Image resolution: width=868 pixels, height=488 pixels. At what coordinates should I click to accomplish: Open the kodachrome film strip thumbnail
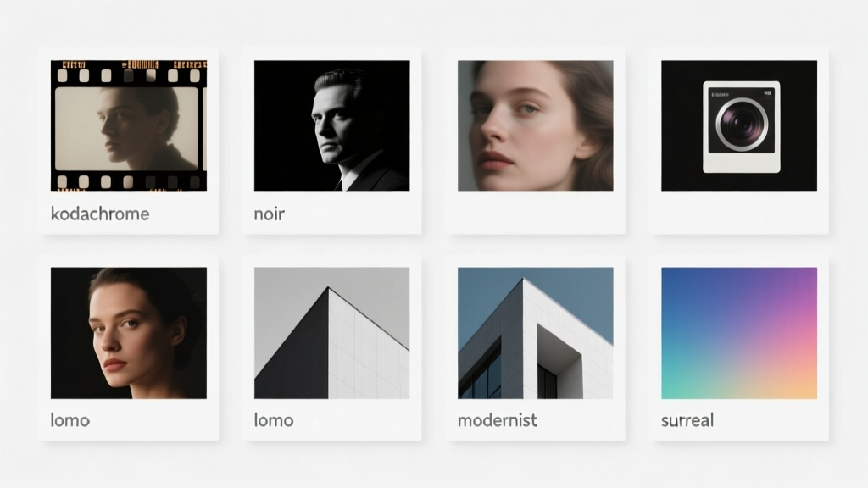click(129, 126)
